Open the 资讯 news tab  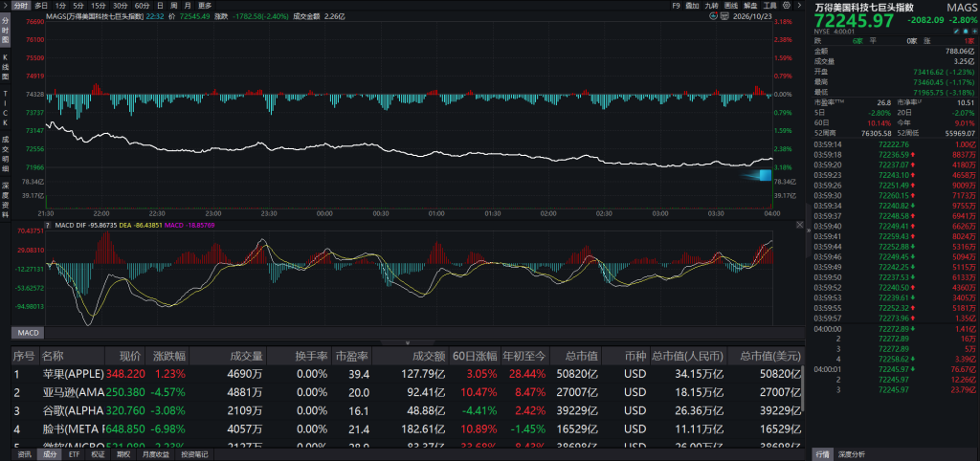[x=24, y=454]
